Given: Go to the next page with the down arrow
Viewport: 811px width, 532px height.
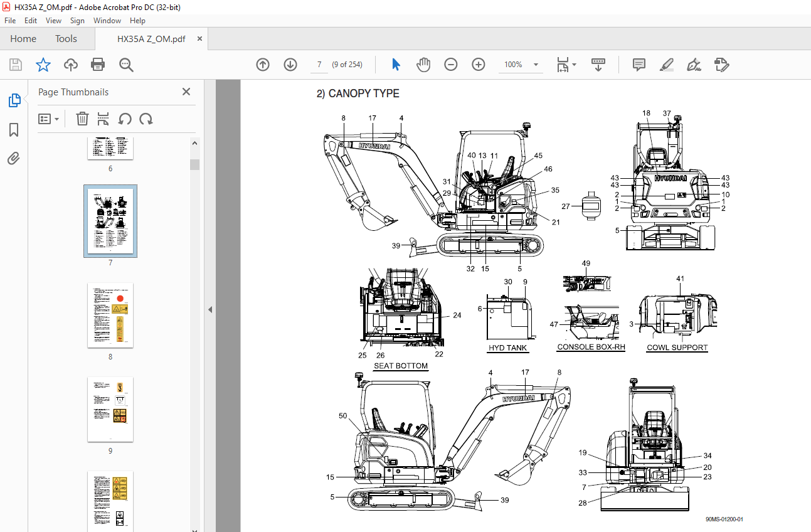Looking at the screenshot, I should tap(290, 65).
